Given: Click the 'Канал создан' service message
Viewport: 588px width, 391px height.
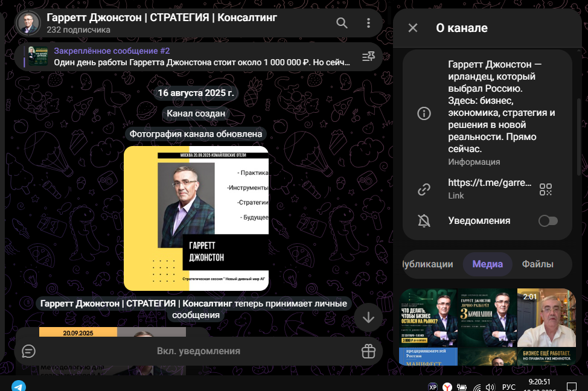Looking at the screenshot, I should click(x=196, y=113).
